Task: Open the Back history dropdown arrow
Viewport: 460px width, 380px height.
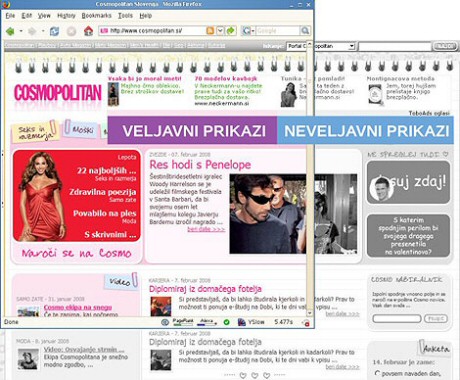Action: click(x=21, y=31)
